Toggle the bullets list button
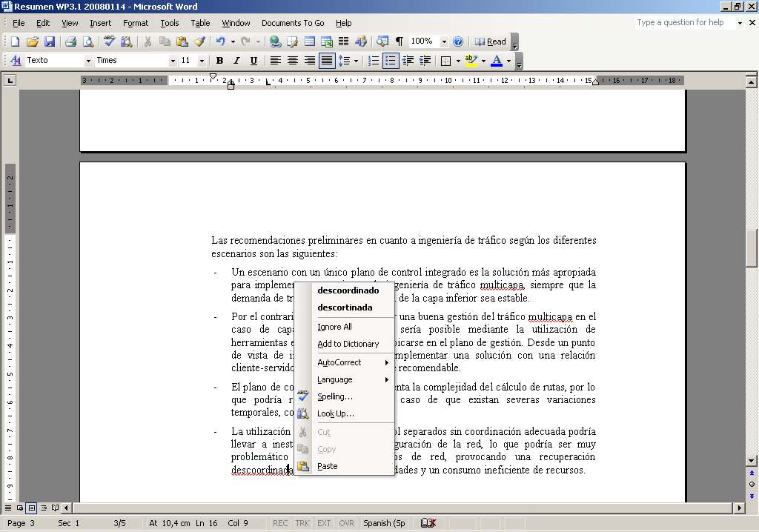The image size is (759, 532). [x=391, y=61]
